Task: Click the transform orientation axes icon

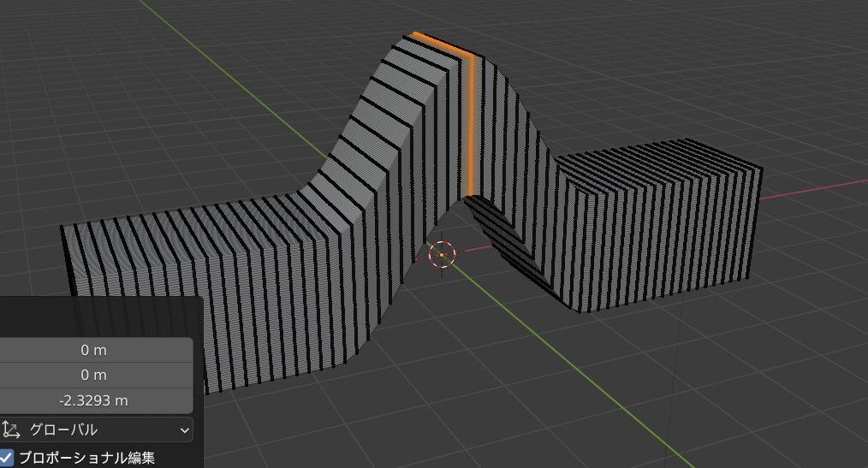Action: pos(10,429)
